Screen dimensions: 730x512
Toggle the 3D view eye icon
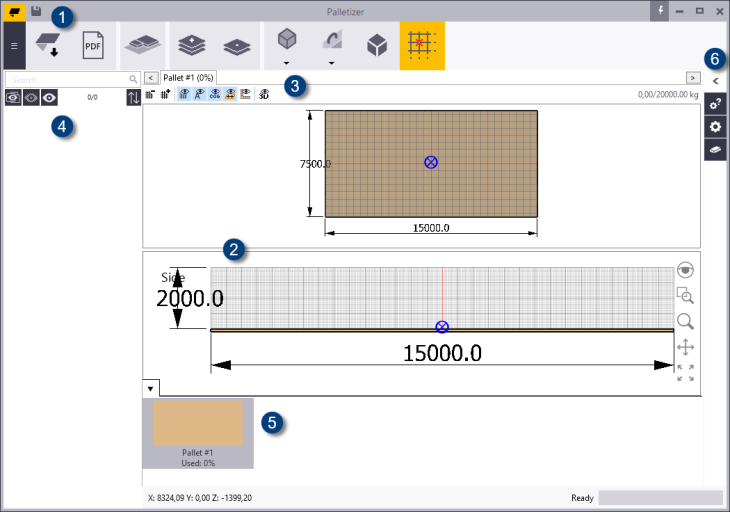point(264,94)
